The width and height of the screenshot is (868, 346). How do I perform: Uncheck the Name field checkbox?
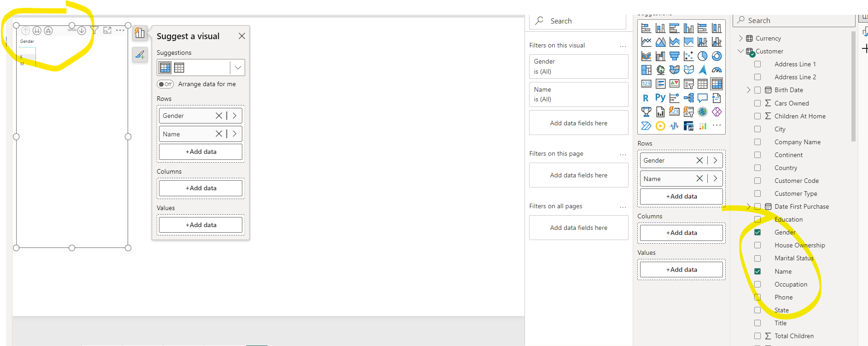click(x=757, y=271)
